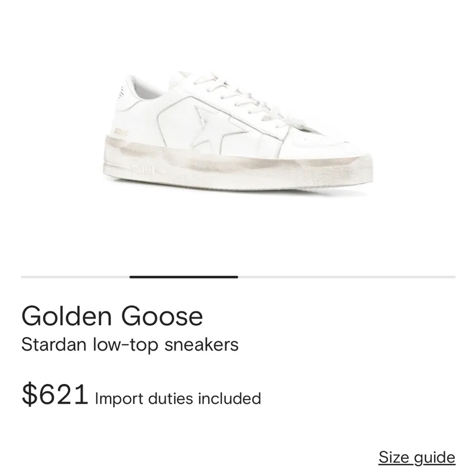
Task: Click the Import duties included text
Action: pos(178,398)
